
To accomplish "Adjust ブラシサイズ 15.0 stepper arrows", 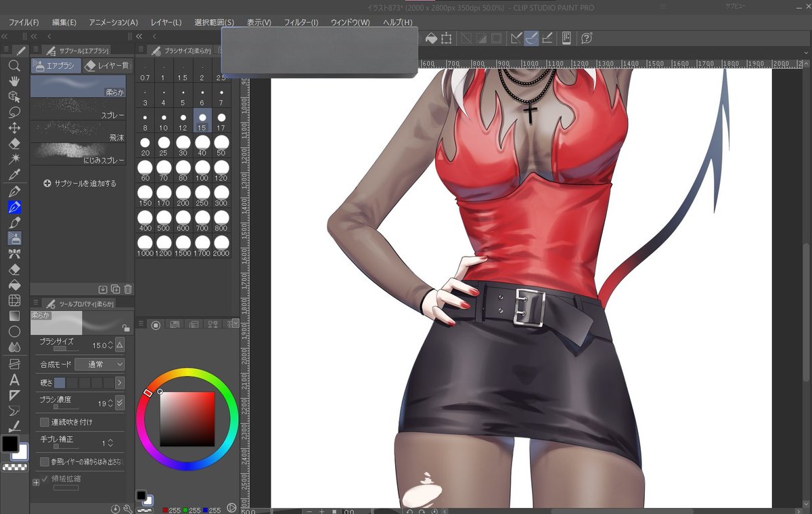I will 110,345.
